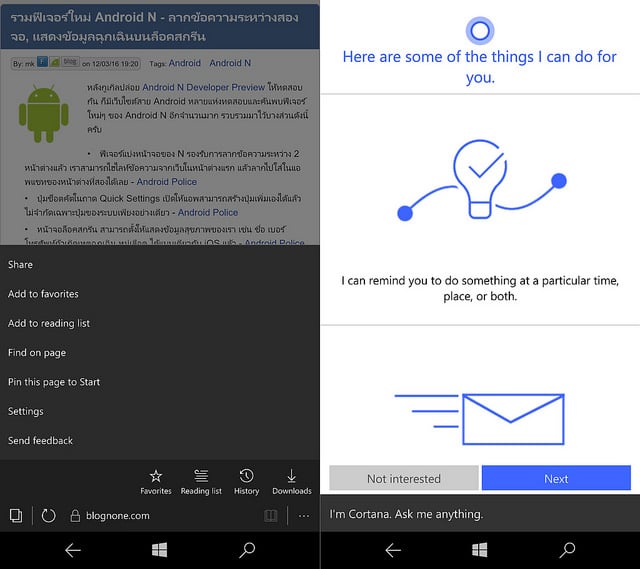Tap the Back arrow in Cortana screen

393,550
